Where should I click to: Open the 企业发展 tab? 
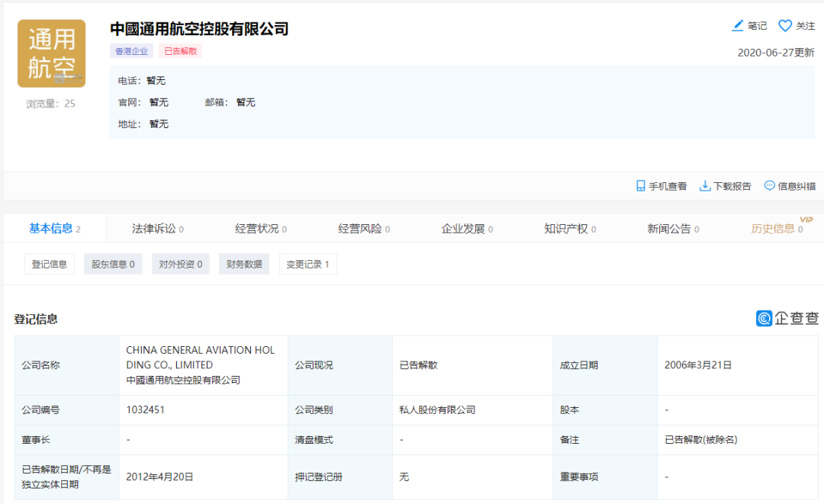[x=467, y=229]
